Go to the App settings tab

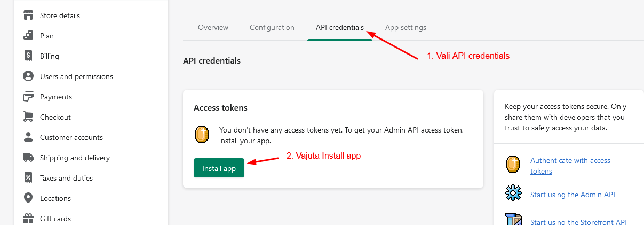(x=406, y=27)
